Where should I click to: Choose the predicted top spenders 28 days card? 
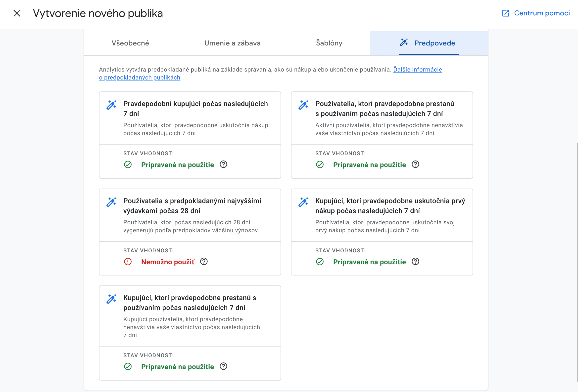coord(192,206)
